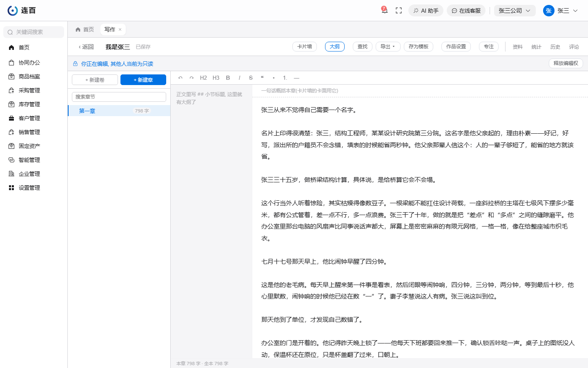This screenshot has width=588, height=368.
Task: Toggle strikethrough formatting
Action: 251,78
